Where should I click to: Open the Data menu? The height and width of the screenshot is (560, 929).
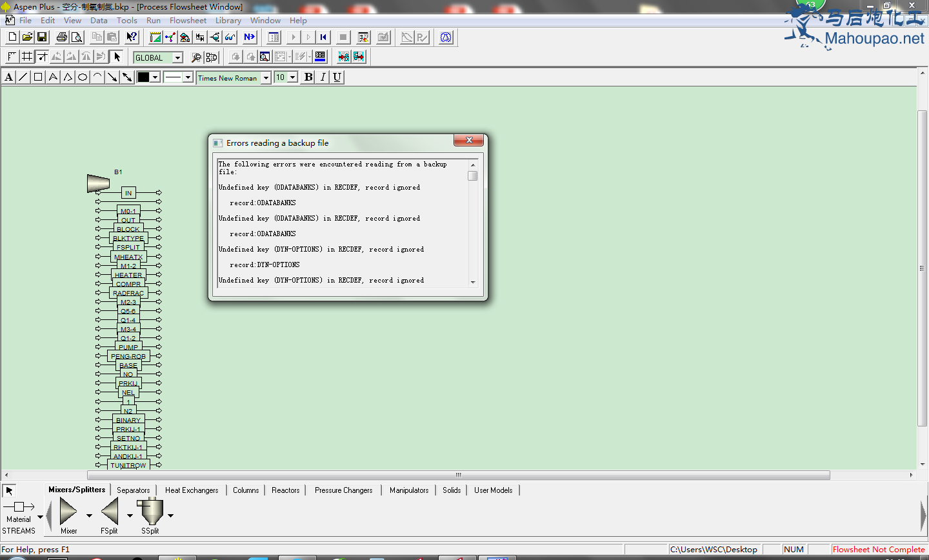99,21
